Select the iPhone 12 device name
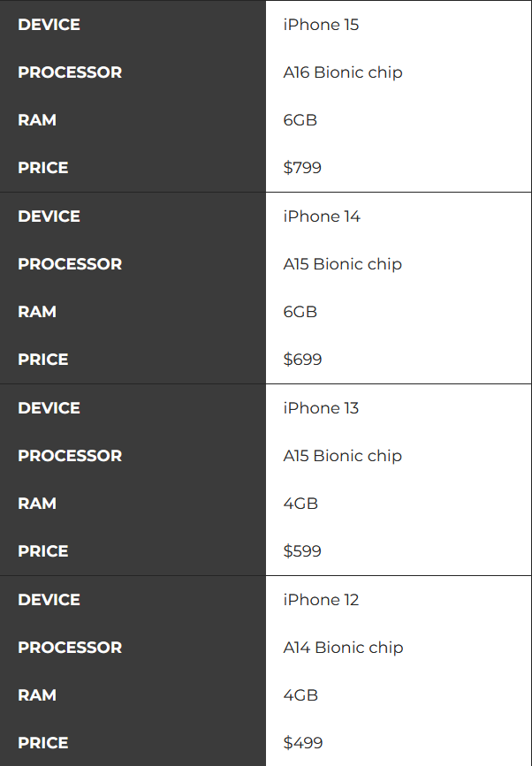 [321, 600]
